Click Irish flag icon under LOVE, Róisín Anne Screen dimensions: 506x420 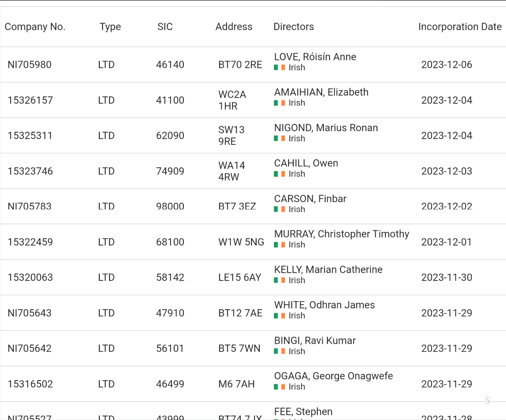coord(279,68)
